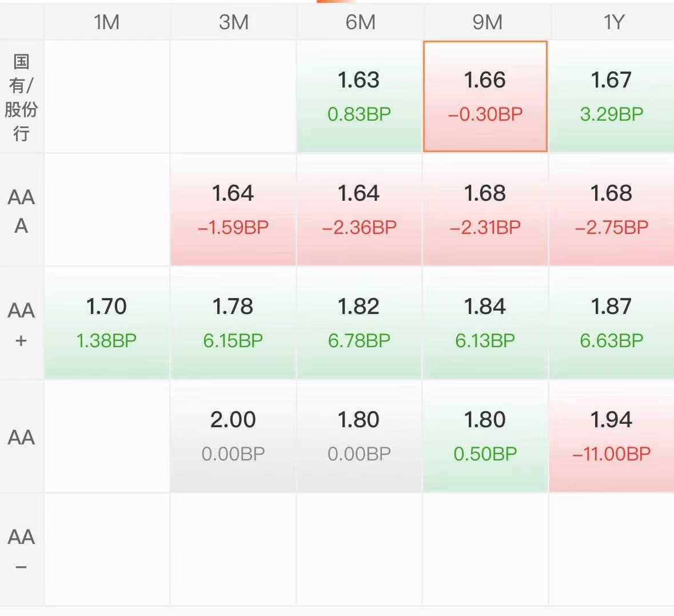
Task: Click AAA 6M cell with -2.36BP
Action: pyautogui.click(x=359, y=209)
